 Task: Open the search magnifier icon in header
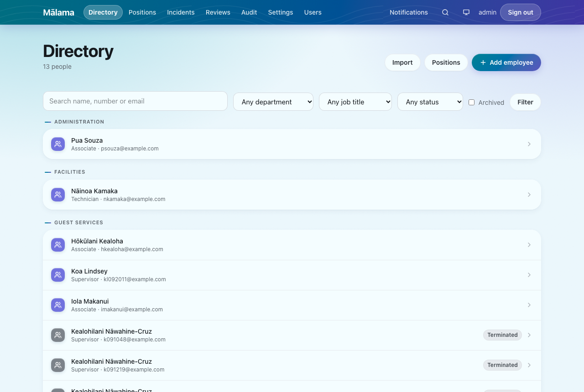445,12
